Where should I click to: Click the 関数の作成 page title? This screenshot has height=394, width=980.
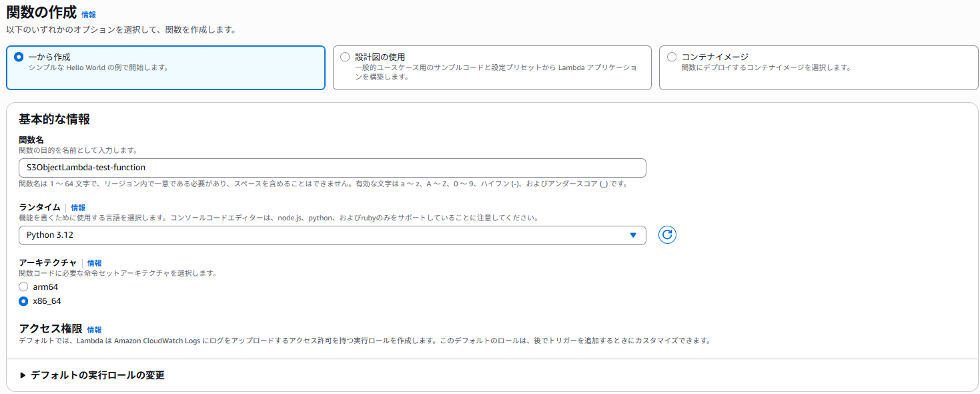tap(41, 12)
